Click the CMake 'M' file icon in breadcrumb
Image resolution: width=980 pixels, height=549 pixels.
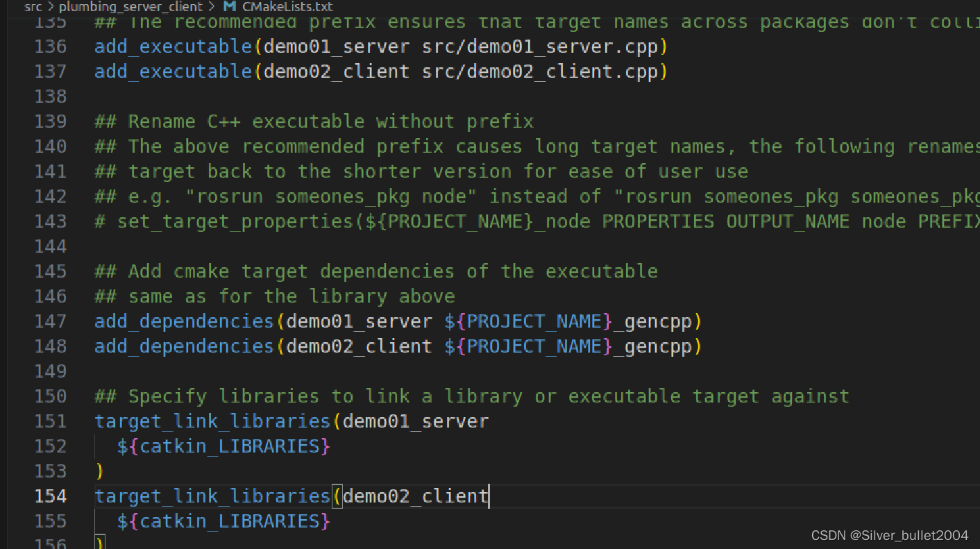point(230,7)
